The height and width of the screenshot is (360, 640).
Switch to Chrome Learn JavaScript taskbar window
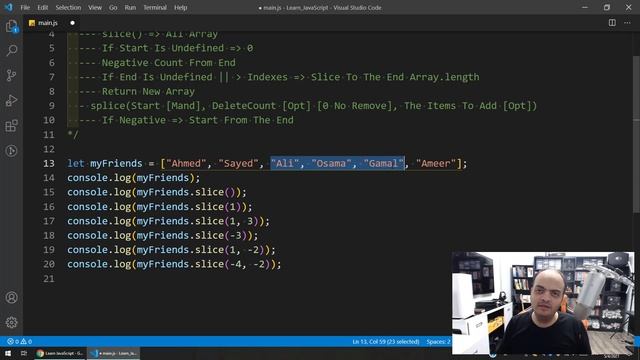coord(60,353)
